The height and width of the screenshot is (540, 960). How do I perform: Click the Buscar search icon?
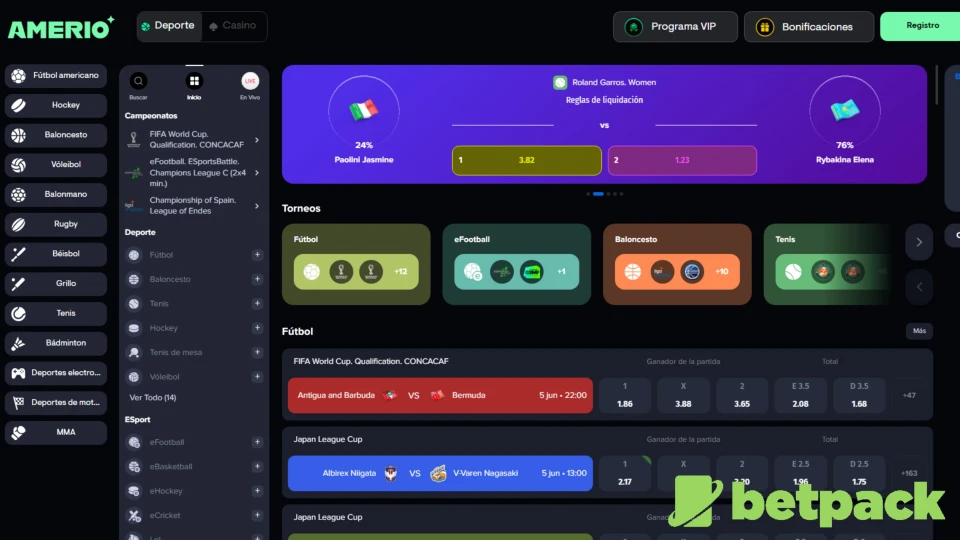pos(138,81)
